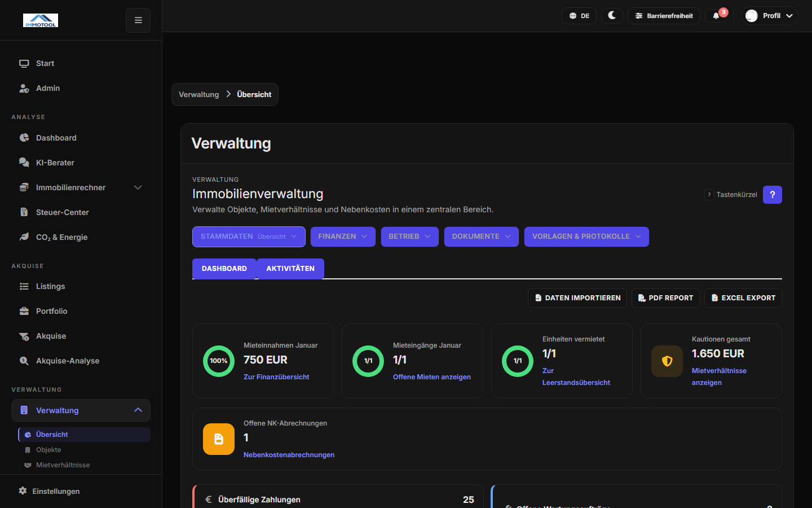Viewport: 812px width, 508px height.
Task: Toggle the Barrierefreiheit accessibility option
Action: point(664,15)
